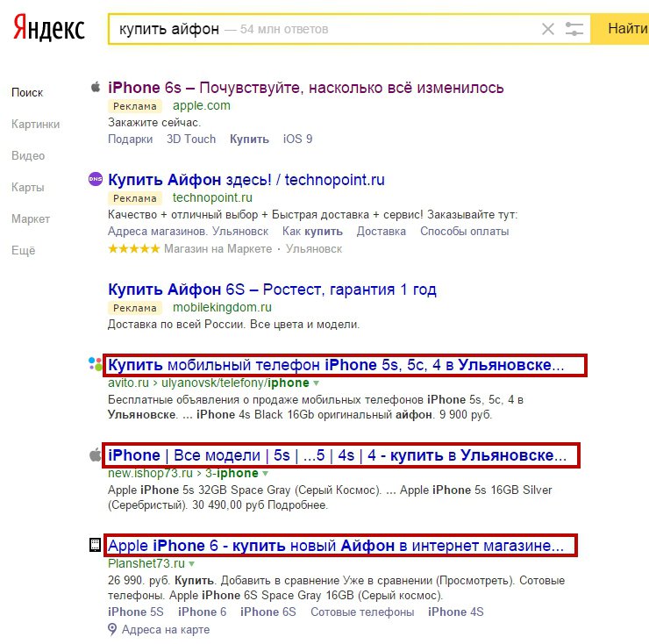
Task: Click the five-star Market rating for technopoint
Action: click(134, 249)
